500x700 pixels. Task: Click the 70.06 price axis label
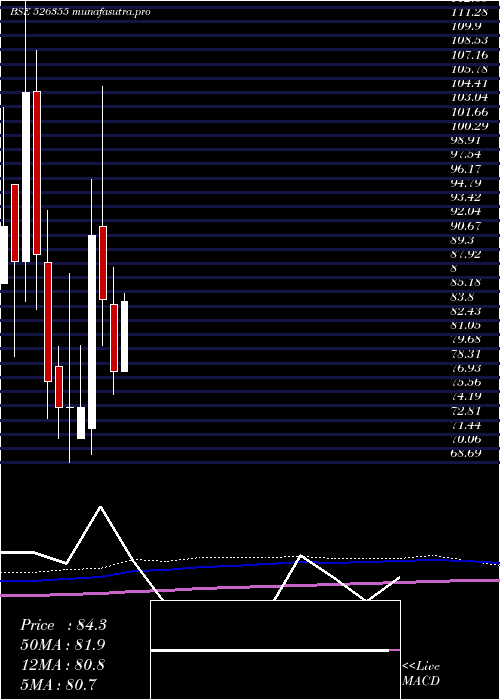[467, 440]
